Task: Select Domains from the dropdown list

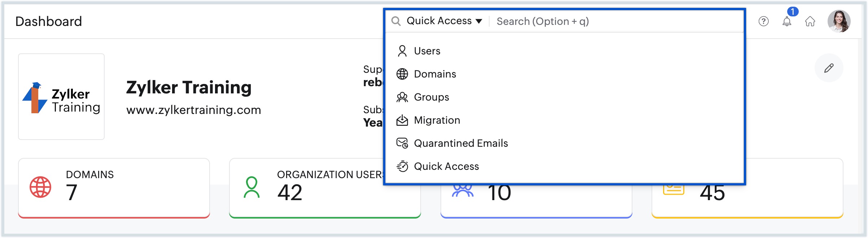Action: (x=435, y=74)
